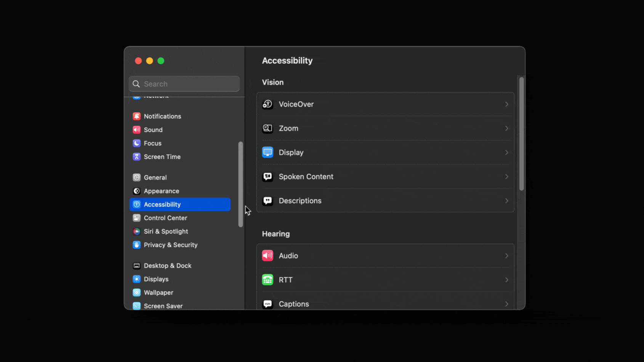
Task: Select Privacy & Security in the sidebar
Action: click(x=170, y=245)
